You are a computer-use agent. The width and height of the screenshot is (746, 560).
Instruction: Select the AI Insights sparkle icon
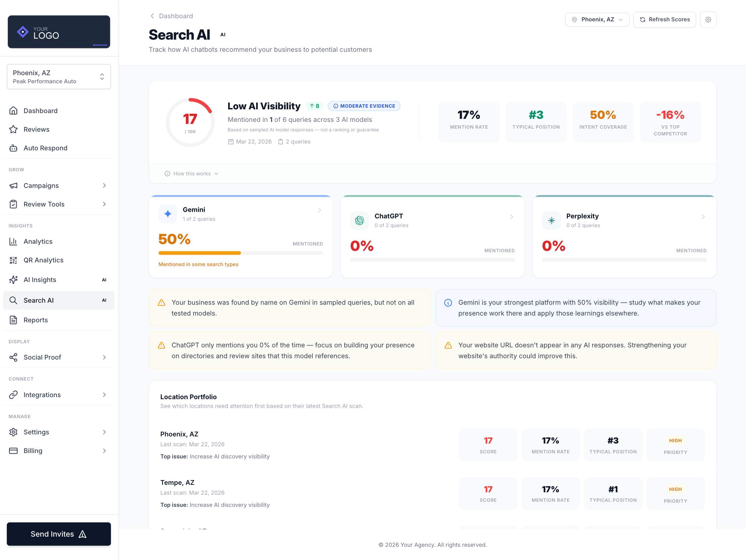click(13, 280)
